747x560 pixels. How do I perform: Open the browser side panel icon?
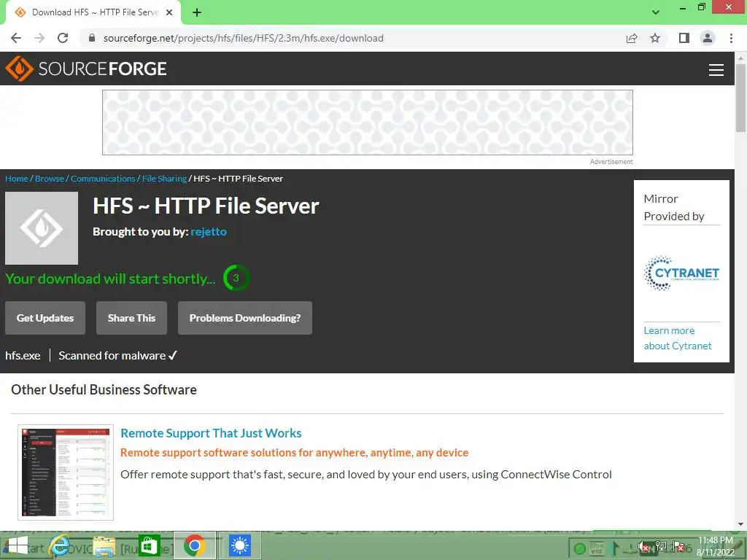pyautogui.click(x=684, y=38)
